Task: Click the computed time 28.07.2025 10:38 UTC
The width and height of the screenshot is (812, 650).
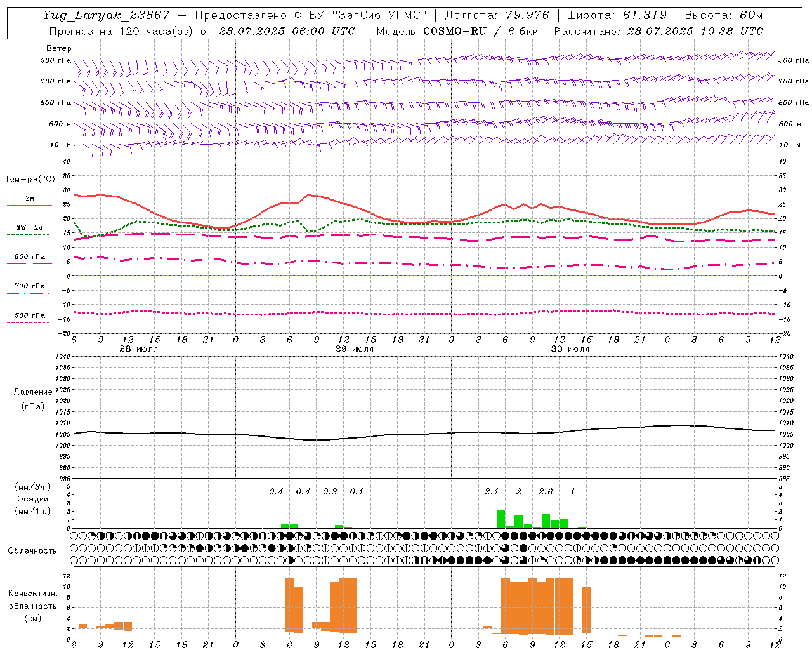Action: coord(695,31)
